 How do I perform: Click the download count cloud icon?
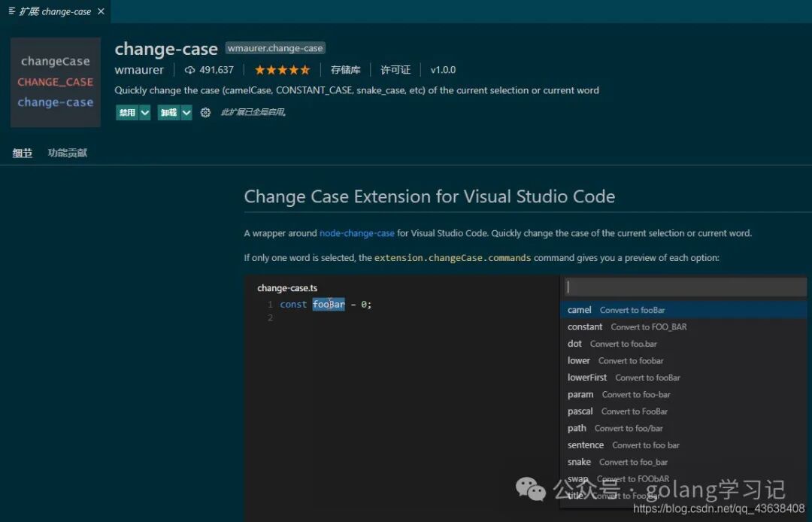[x=189, y=70]
